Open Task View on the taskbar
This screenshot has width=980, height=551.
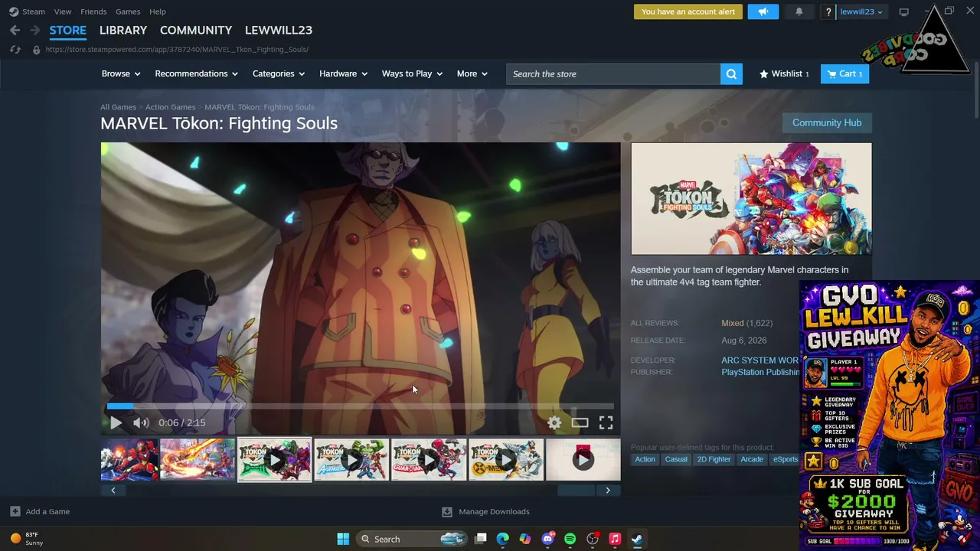click(480, 539)
